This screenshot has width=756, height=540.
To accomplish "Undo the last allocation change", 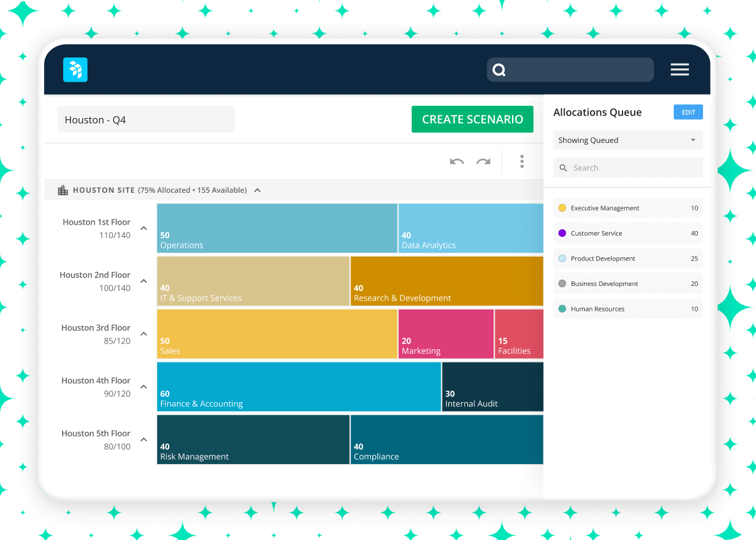I will 457,161.
